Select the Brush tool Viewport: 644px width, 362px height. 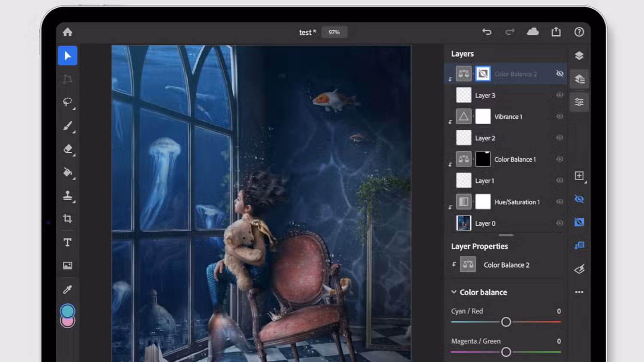click(x=67, y=126)
